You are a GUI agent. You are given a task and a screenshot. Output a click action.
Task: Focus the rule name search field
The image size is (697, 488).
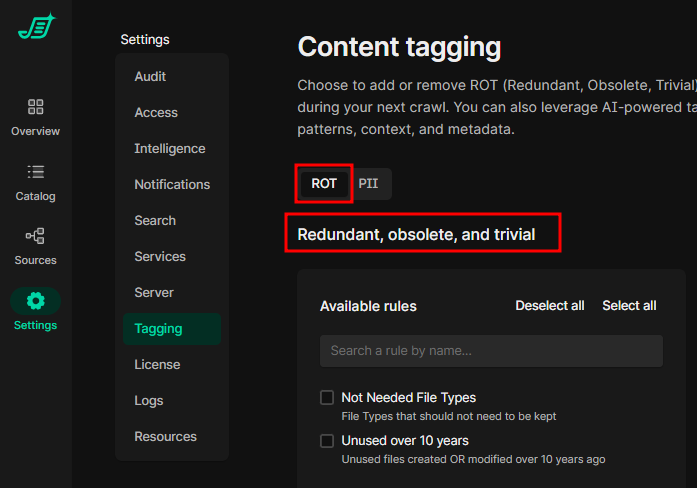(491, 351)
